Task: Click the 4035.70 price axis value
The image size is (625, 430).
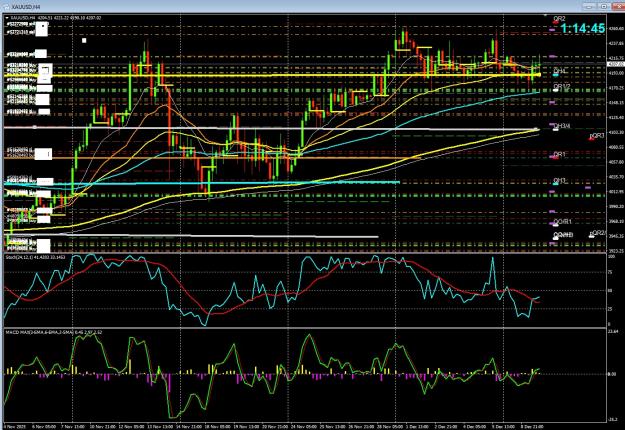Action: coord(615,177)
